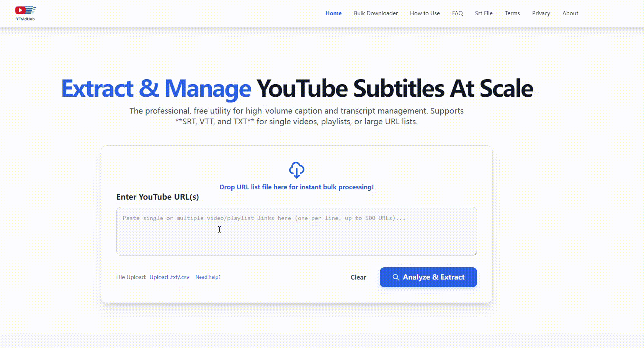The height and width of the screenshot is (348, 644).
Task: Go to the Srt File page
Action: (x=484, y=13)
